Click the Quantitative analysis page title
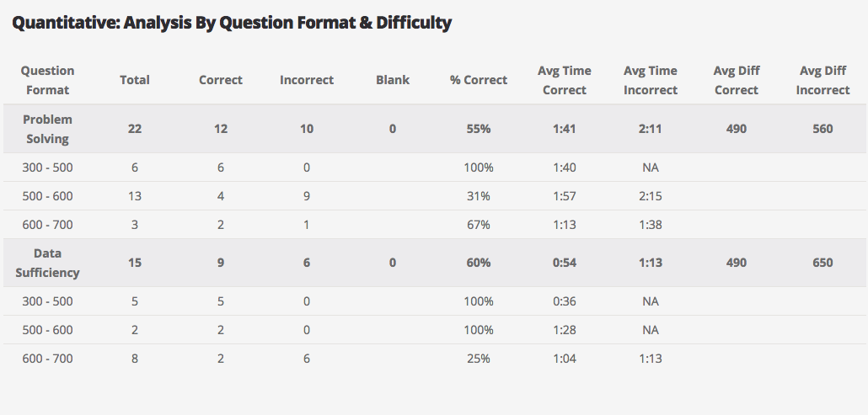 pos(232,23)
